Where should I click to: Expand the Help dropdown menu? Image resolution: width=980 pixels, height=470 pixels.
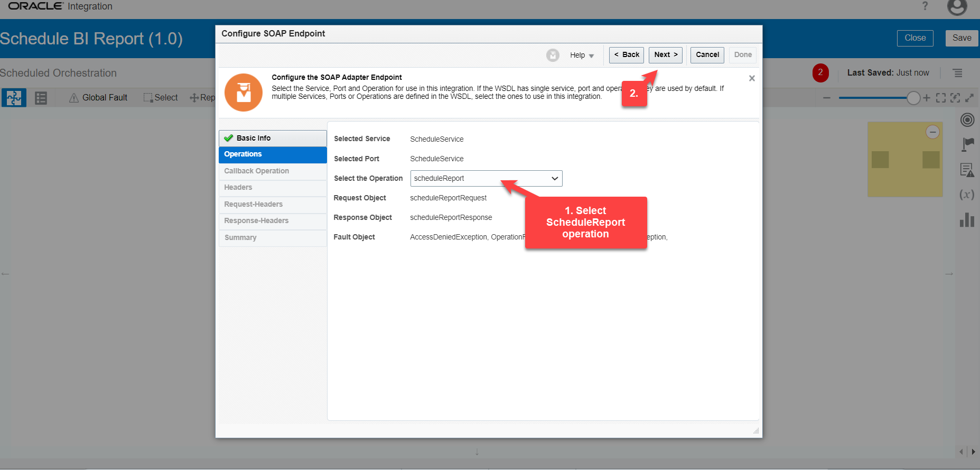pyautogui.click(x=582, y=55)
